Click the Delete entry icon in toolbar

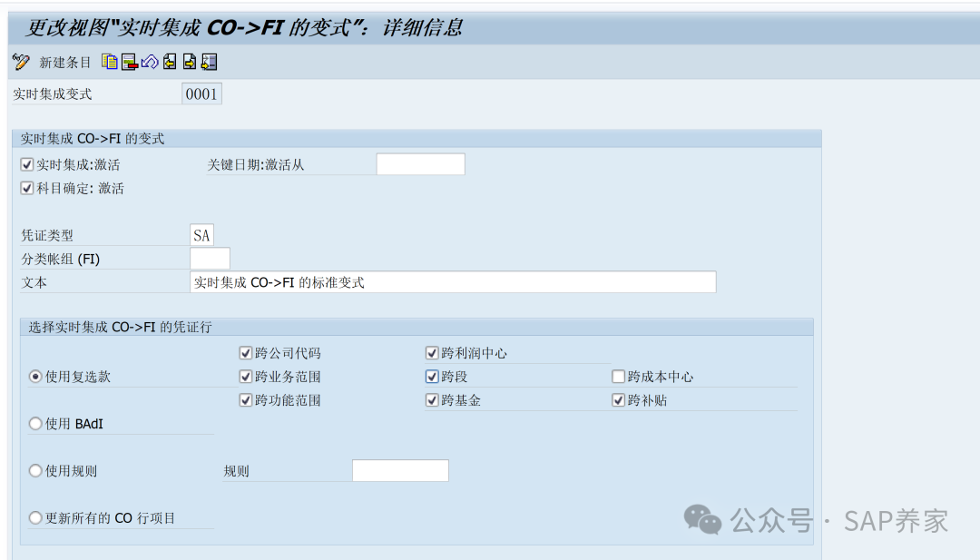pyautogui.click(x=130, y=62)
